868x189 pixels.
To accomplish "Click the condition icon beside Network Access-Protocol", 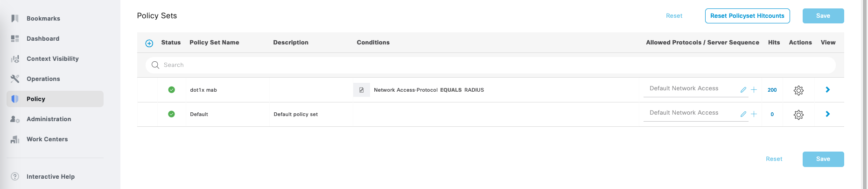I will [x=361, y=90].
